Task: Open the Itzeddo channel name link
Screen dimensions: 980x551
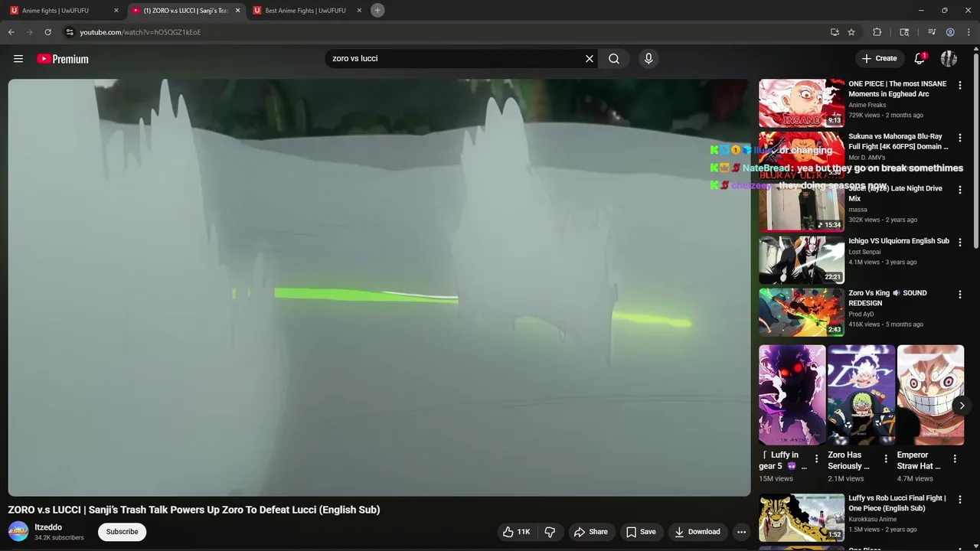Action: [x=48, y=527]
